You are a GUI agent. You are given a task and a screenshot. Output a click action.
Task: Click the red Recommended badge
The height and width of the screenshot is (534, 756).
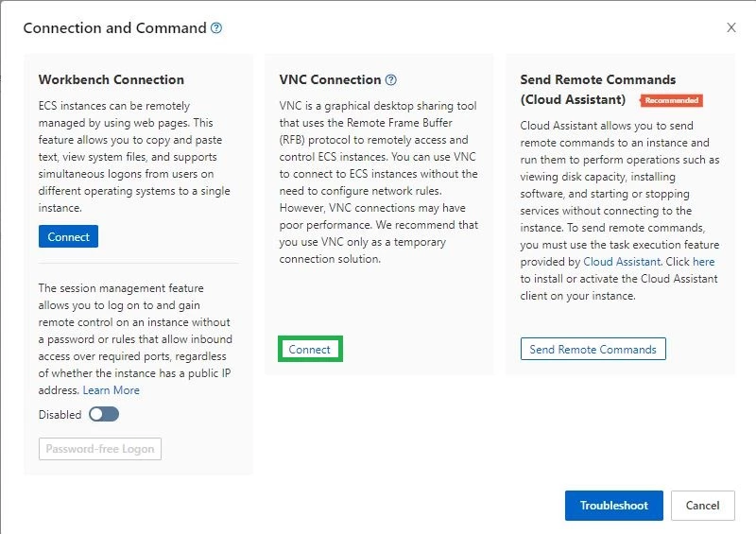tap(671, 100)
